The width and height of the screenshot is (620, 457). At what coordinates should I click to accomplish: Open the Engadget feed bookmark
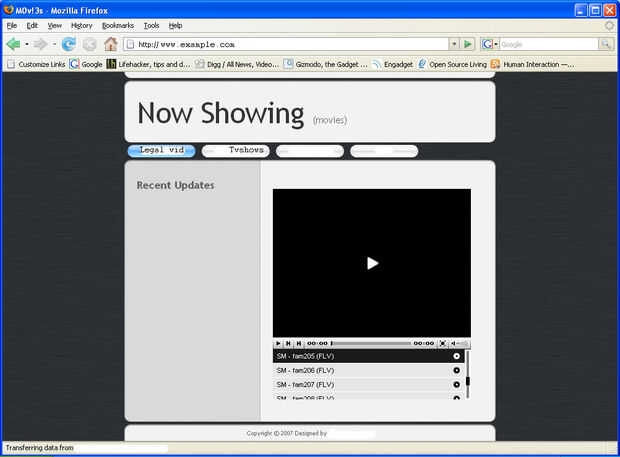[393, 64]
